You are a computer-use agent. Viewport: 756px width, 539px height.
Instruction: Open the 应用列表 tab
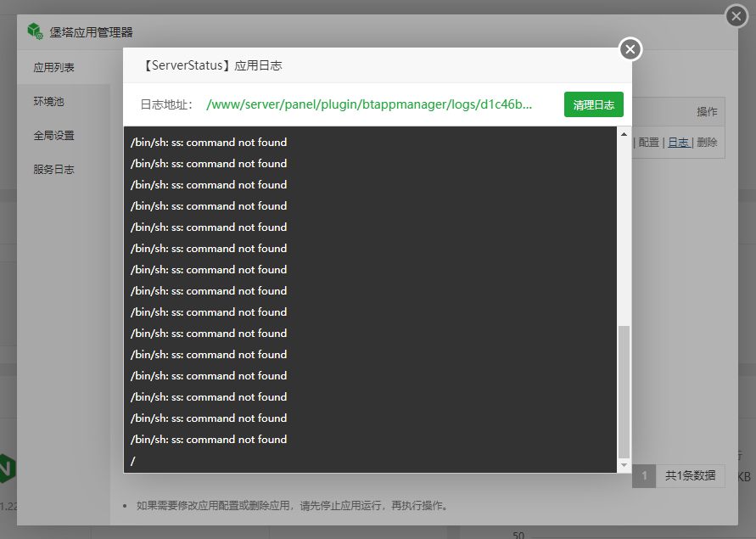pos(64,68)
